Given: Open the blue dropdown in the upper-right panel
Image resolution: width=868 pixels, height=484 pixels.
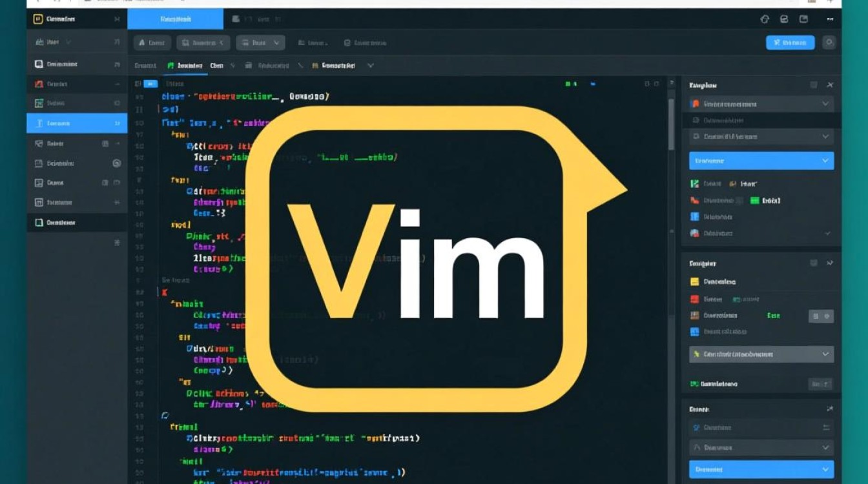Looking at the screenshot, I should [761, 161].
